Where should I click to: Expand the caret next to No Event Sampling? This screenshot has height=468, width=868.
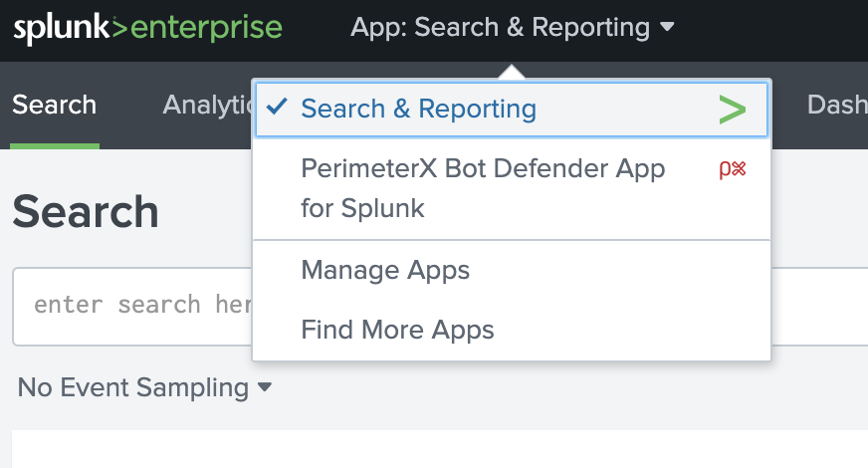click(265, 387)
